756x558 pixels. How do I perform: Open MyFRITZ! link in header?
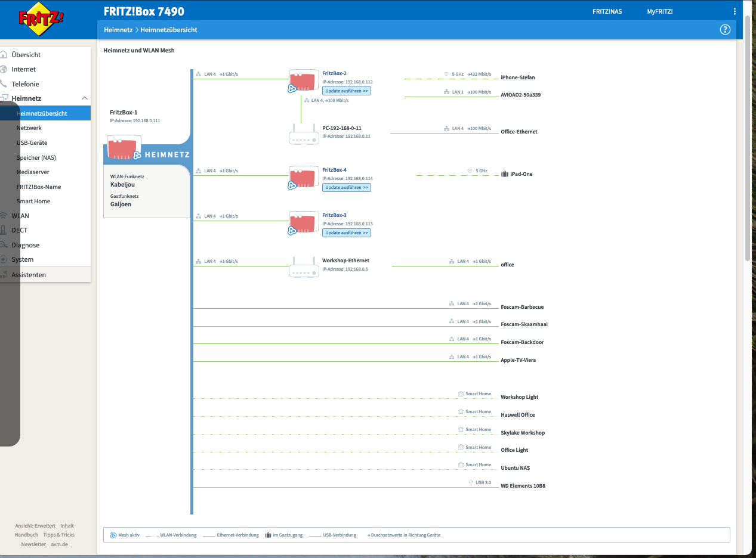[x=660, y=11]
